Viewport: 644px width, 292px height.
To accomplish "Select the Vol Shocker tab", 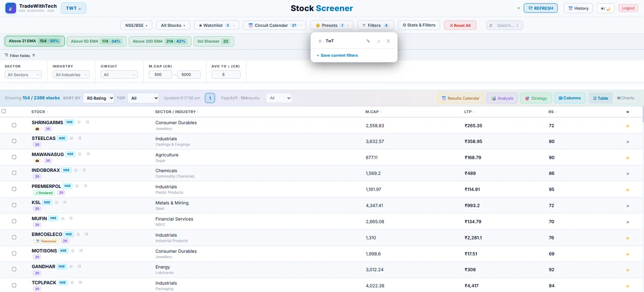I will 214,41.
